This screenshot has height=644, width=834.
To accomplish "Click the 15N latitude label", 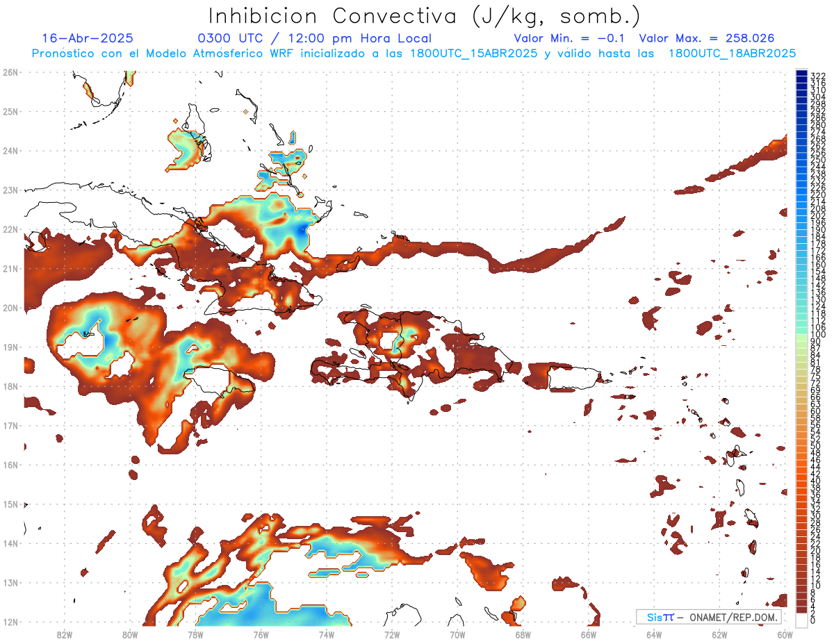I will [x=10, y=504].
